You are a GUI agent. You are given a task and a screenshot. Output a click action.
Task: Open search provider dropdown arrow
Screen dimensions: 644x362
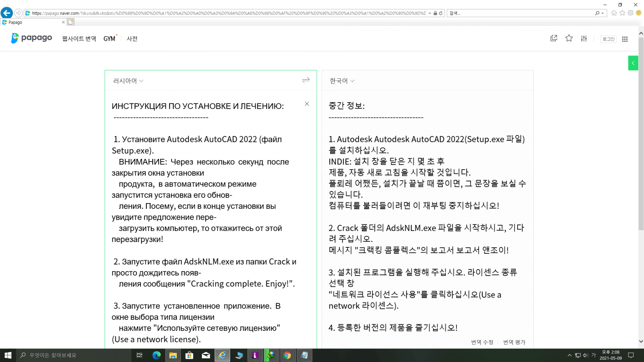point(603,13)
